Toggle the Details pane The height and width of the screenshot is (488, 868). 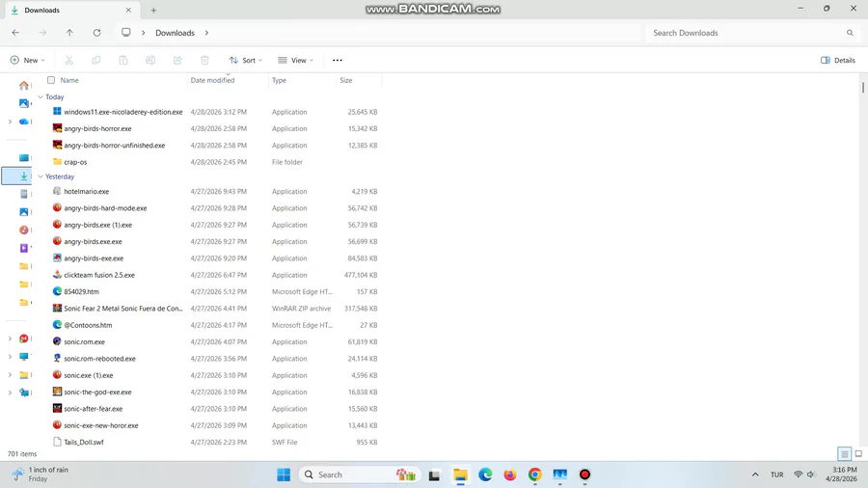(837, 61)
